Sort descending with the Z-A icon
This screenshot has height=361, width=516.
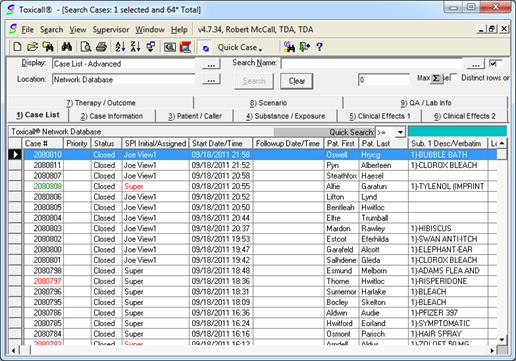pyautogui.click(x=135, y=47)
